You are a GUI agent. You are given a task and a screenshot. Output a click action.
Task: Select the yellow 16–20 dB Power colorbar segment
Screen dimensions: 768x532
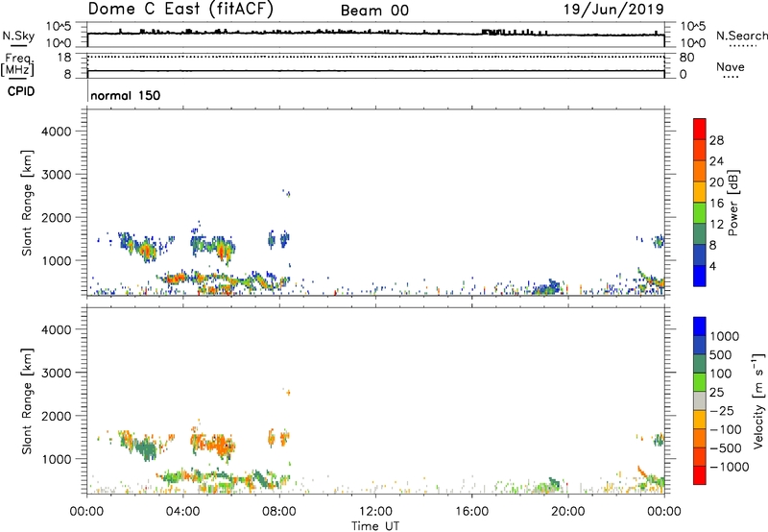pos(700,192)
